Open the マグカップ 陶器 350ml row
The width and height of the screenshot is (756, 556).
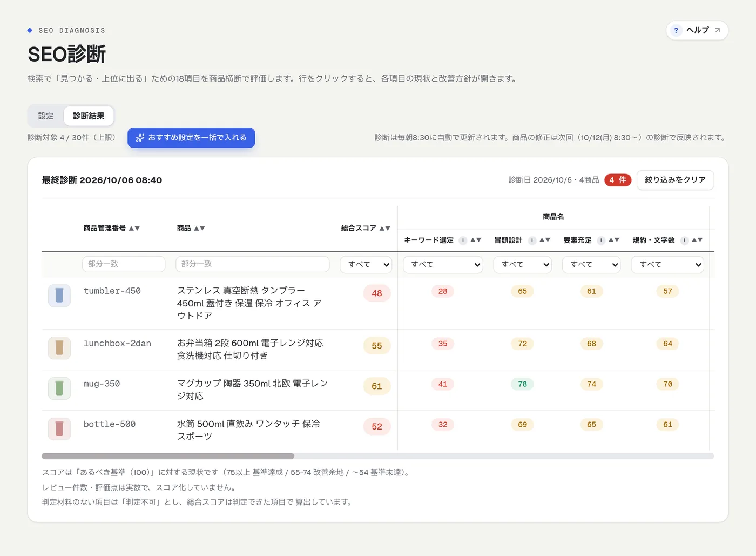point(378,390)
